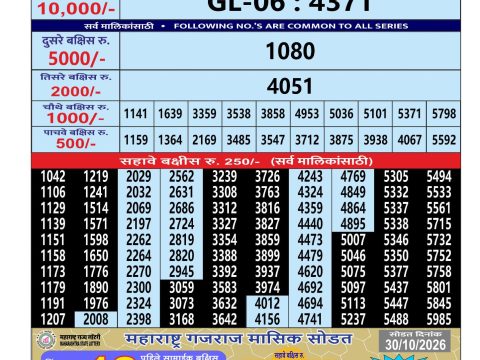Viewport: 480px width, 360px height.
Task: Click sixth prize number 3239
Action: tap(225, 176)
